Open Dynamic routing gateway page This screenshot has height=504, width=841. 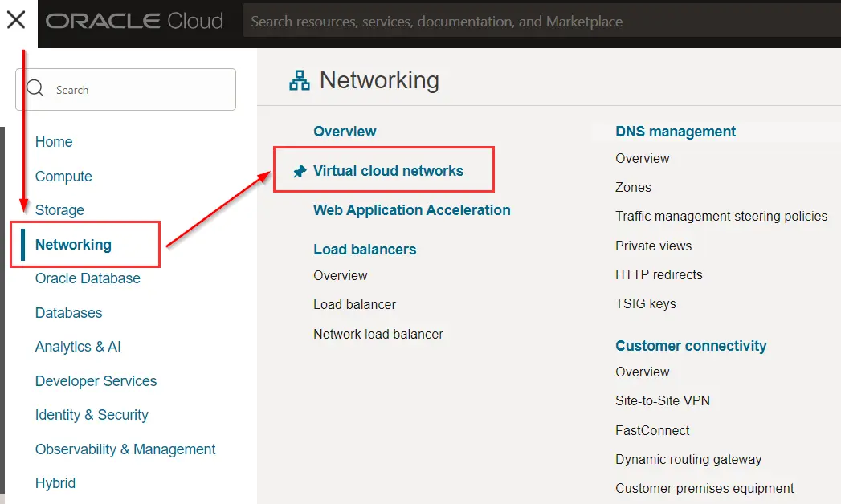[x=688, y=459]
